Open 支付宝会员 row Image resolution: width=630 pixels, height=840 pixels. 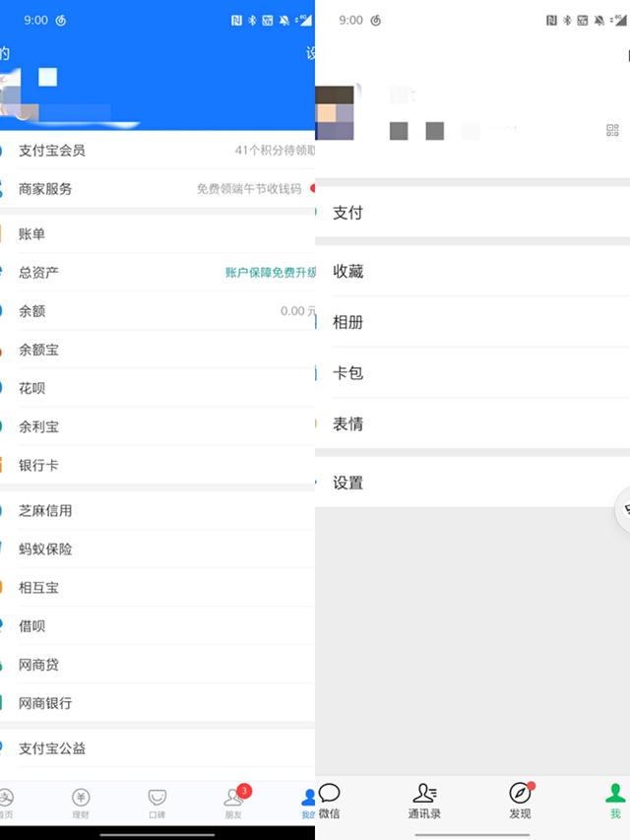pos(157,150)
